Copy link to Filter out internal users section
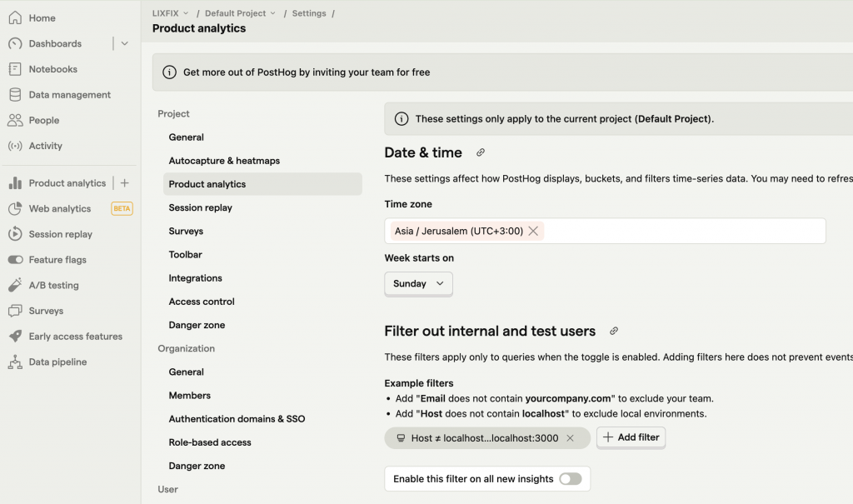This screenshot has height=504, width=853. coord(614,331)
